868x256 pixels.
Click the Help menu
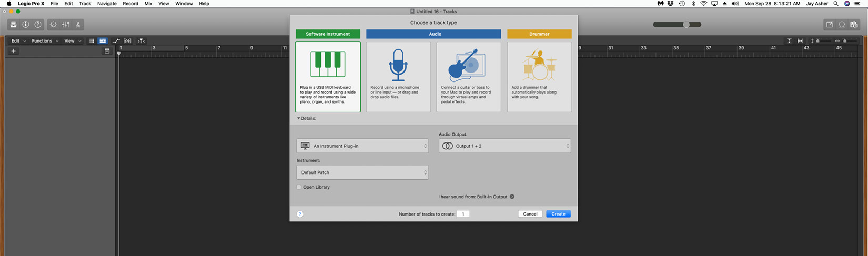point(204,4)
